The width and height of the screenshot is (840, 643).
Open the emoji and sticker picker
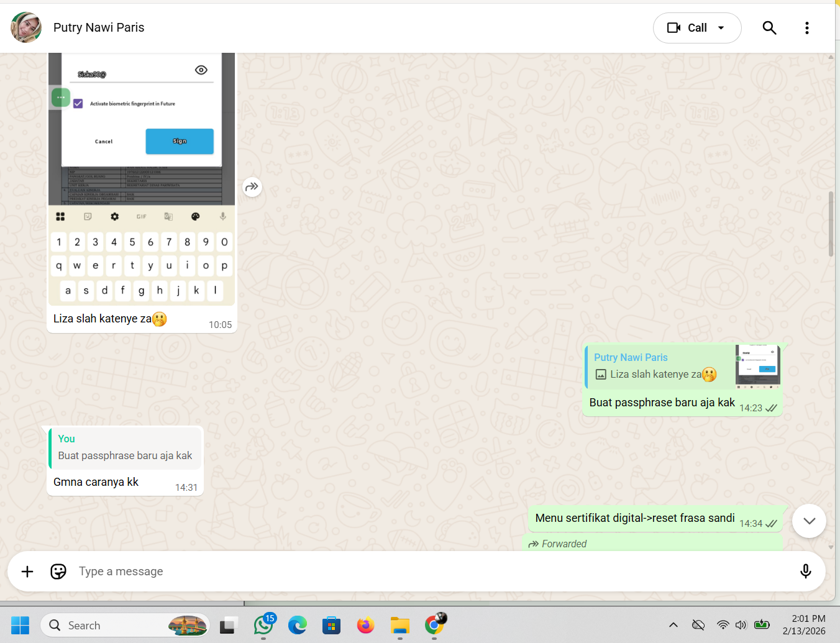[58, 572]
